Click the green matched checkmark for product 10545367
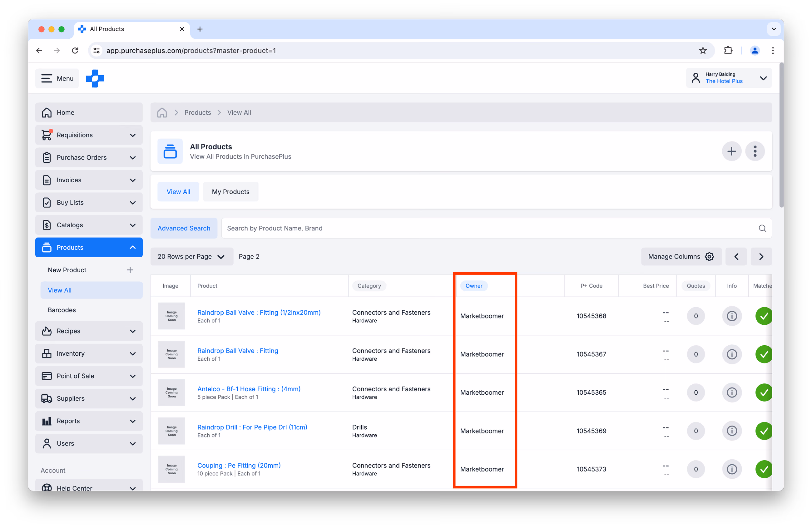 pyautogui.click(x=764, y=354)
